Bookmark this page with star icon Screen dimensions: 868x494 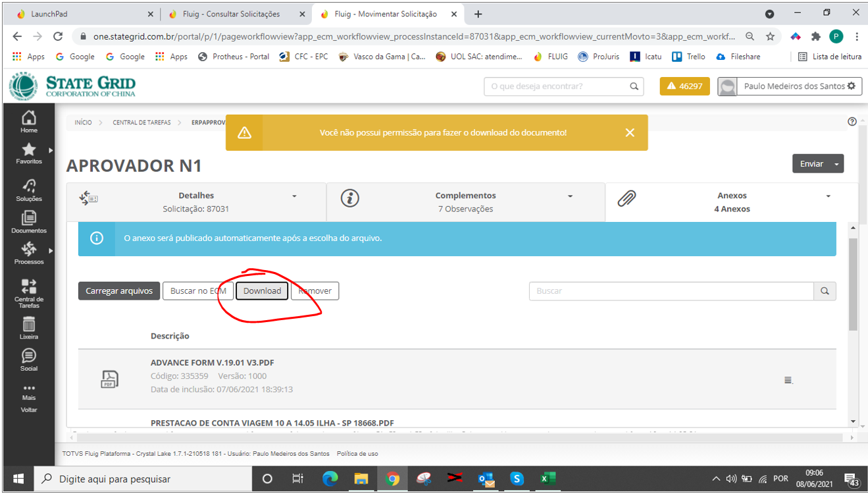tap(771, 37)
